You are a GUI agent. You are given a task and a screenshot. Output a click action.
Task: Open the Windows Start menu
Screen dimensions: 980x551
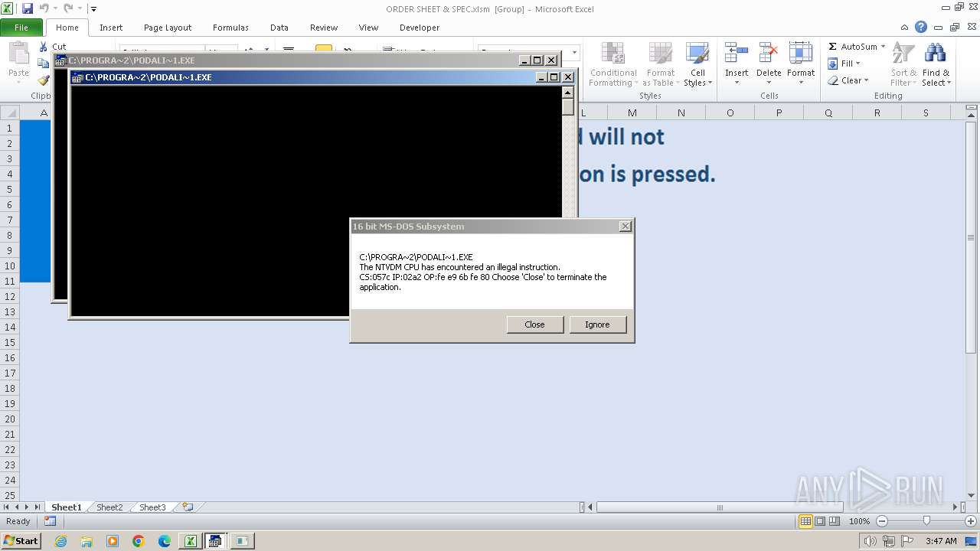pos(21,540)
